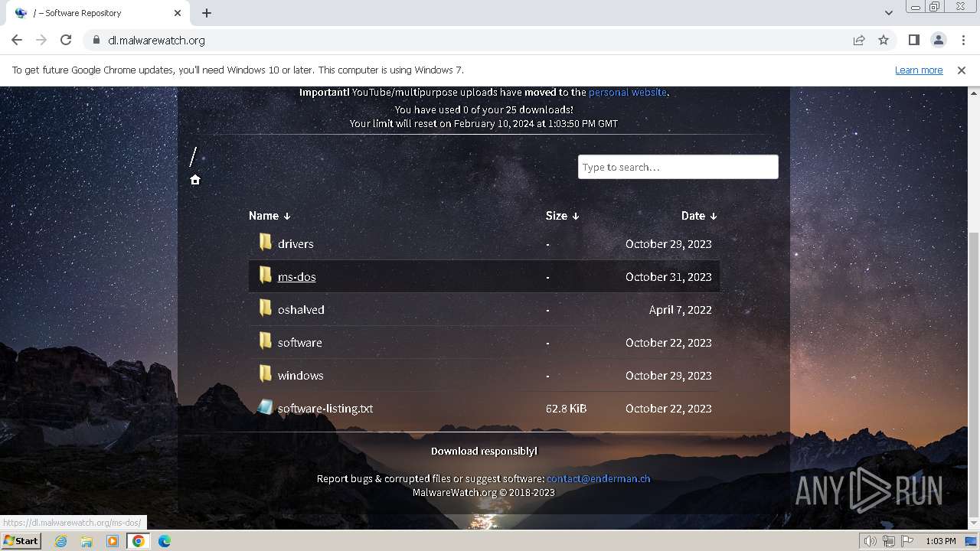Click the browser forward arrow
The width and height of the screenshot is (980, 551).
click(41, 40)
